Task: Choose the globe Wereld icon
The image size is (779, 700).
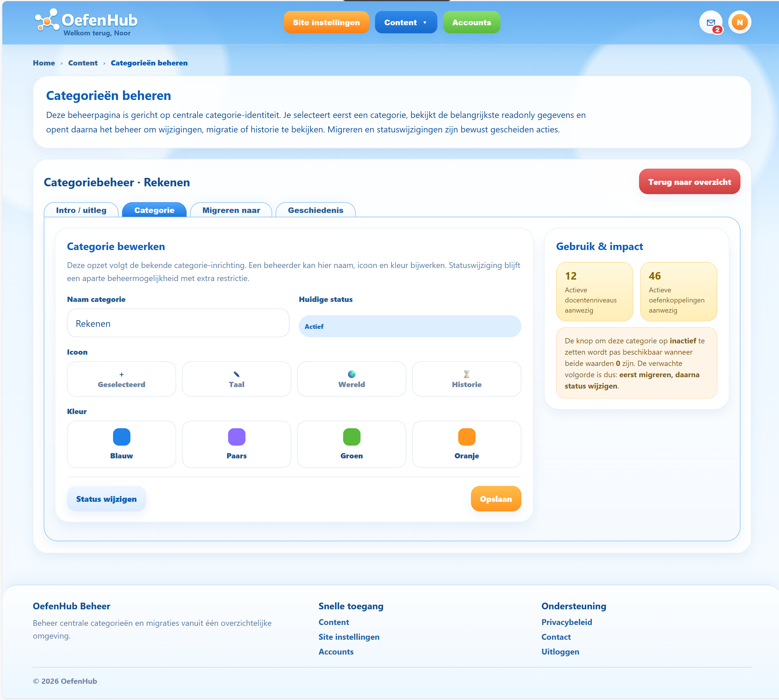Action: (x=352, y=379)
